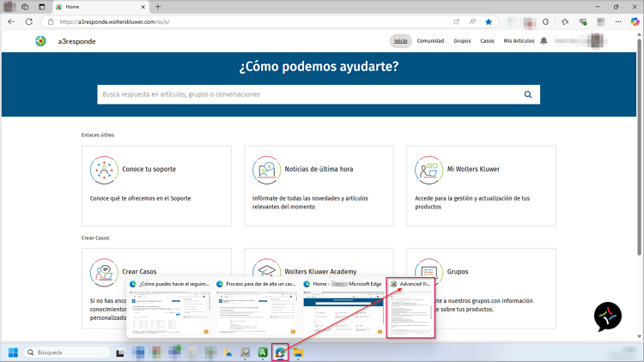Open Edge workspaces icon in title bar

coord(25,7)
